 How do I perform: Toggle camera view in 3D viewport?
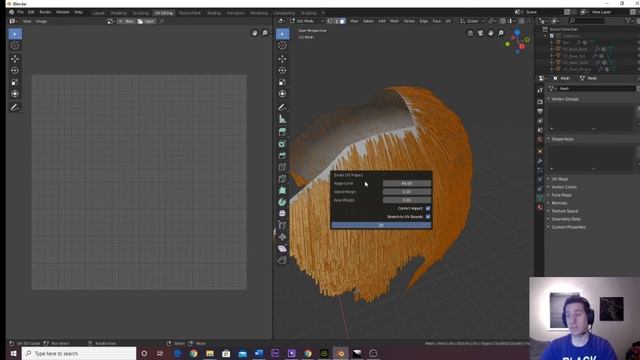(x=480, y=33)
